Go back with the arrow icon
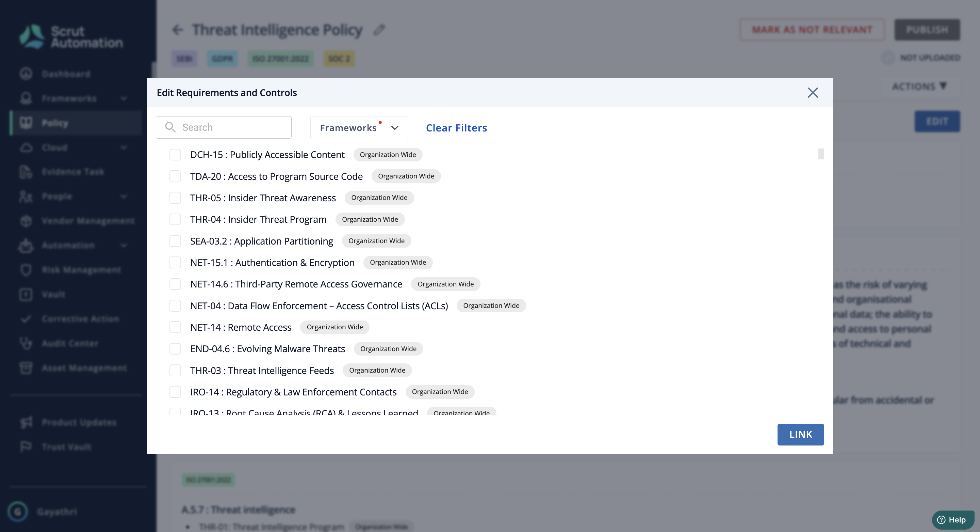Image resolution: width=980 pixels, height=532 pixels. [x=178, y=30]
